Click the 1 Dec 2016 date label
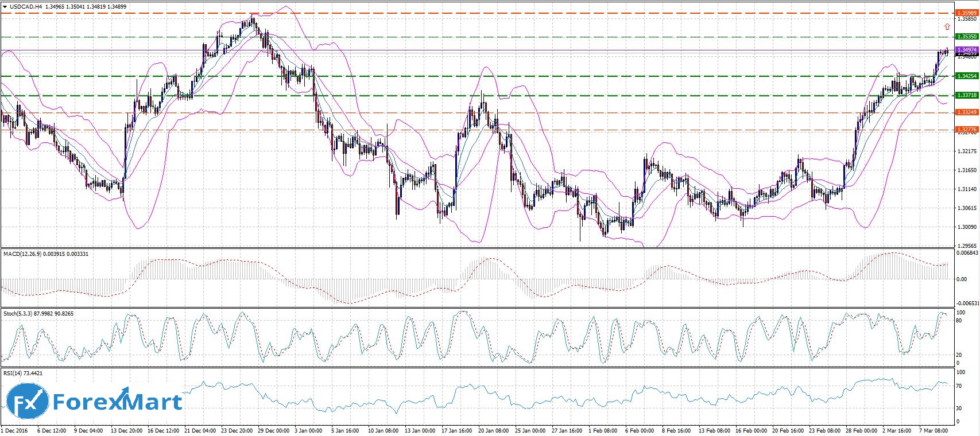This screenshot has width=980, height=436. 14,430
